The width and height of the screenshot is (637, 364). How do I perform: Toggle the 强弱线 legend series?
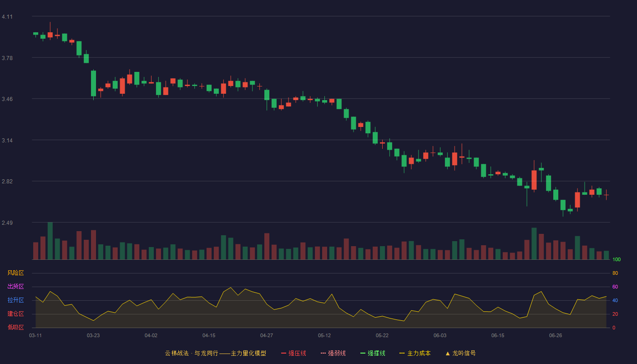(333, 353)
